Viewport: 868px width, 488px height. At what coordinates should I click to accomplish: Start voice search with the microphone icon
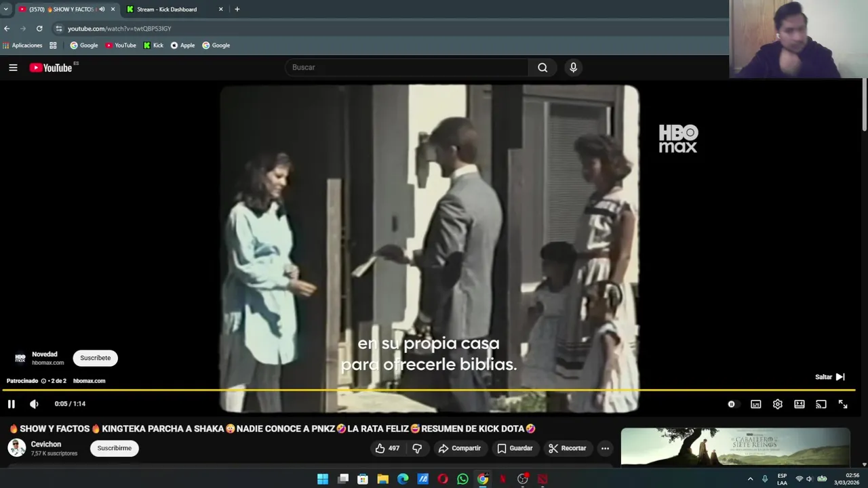coord(573,67)
